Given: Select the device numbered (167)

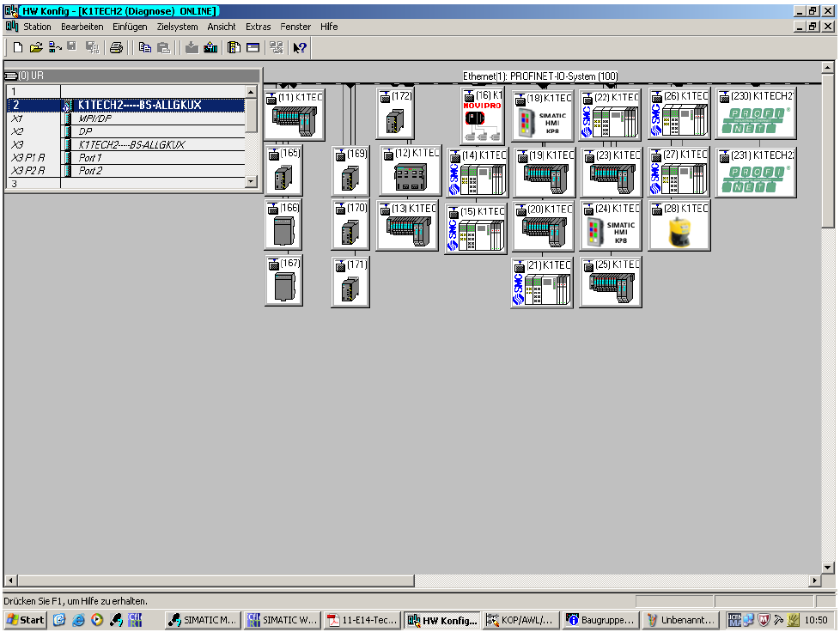Looking at the screenshot, I should point(284,281).
